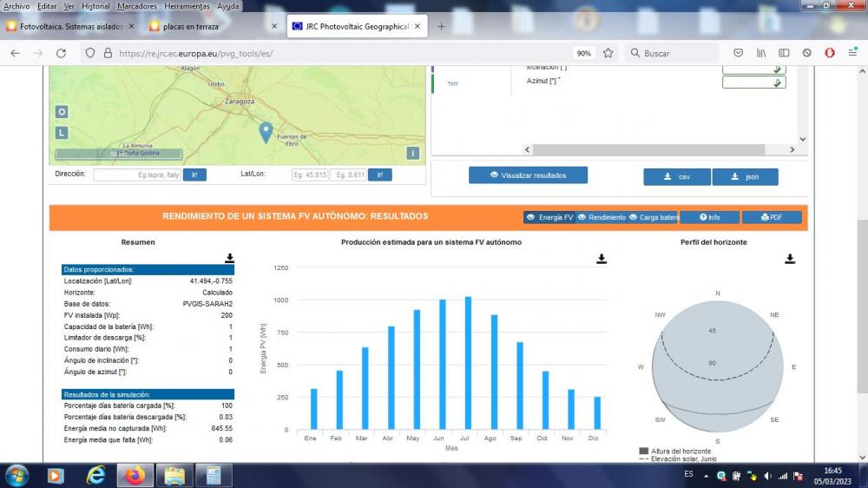
Task: Open the Herramientas menu
Action: click(x=187, y=6)
